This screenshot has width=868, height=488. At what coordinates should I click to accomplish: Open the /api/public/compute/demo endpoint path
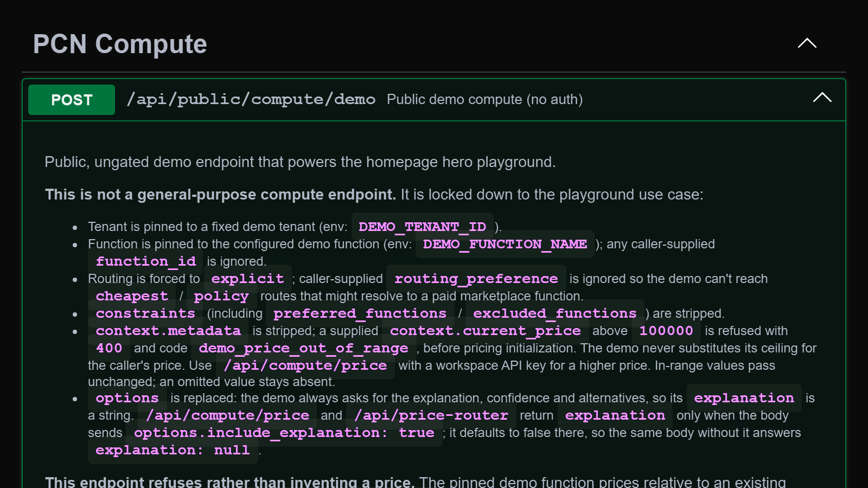(251, 99)
